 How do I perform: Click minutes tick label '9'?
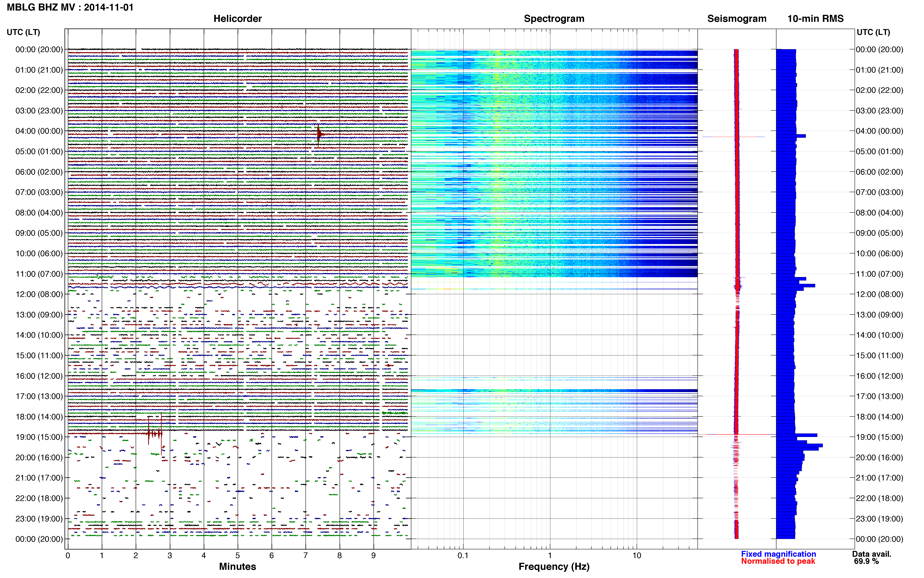coord(373,555)
